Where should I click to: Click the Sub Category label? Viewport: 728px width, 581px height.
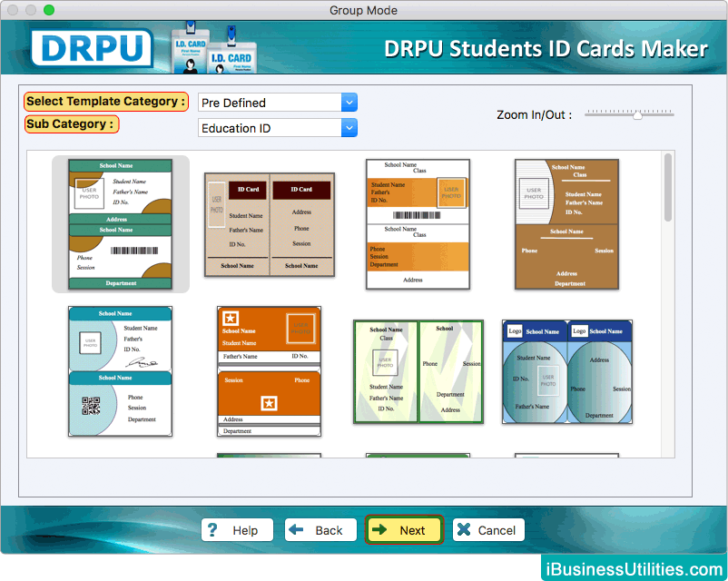[x=72, y=124]
